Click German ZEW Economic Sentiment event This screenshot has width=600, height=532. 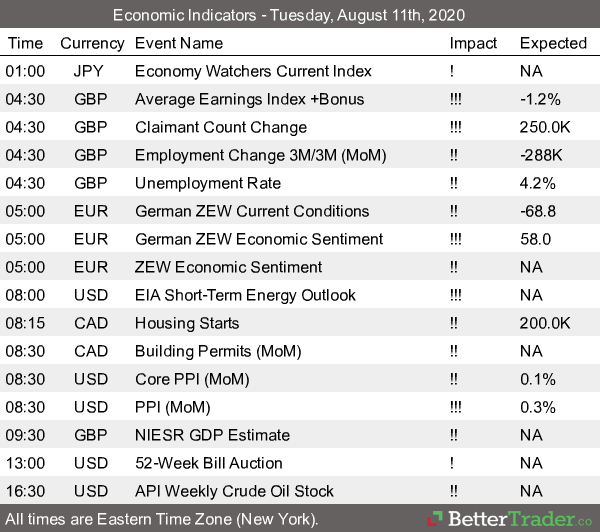coord(258,239)
